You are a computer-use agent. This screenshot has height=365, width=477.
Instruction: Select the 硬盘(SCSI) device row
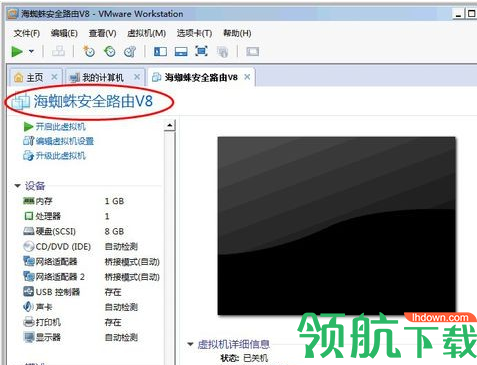[x=91, y=231]
